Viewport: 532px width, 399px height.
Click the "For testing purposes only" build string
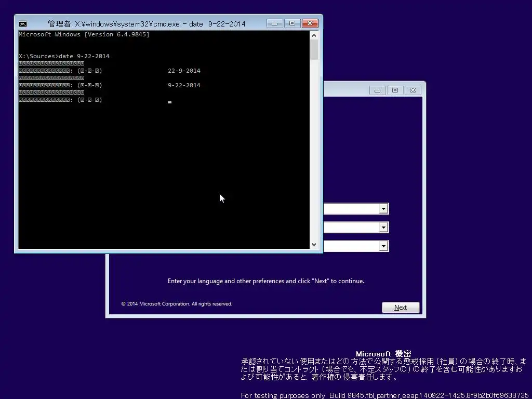pos(385,395)
